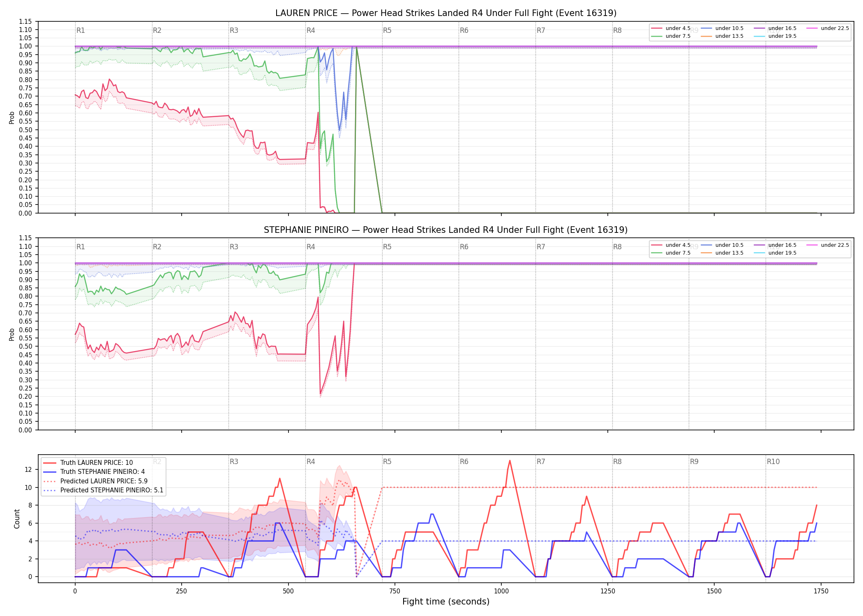Click the R4 round marker in Lauren Price chart

pyautogui.click(x=311, y=30)
